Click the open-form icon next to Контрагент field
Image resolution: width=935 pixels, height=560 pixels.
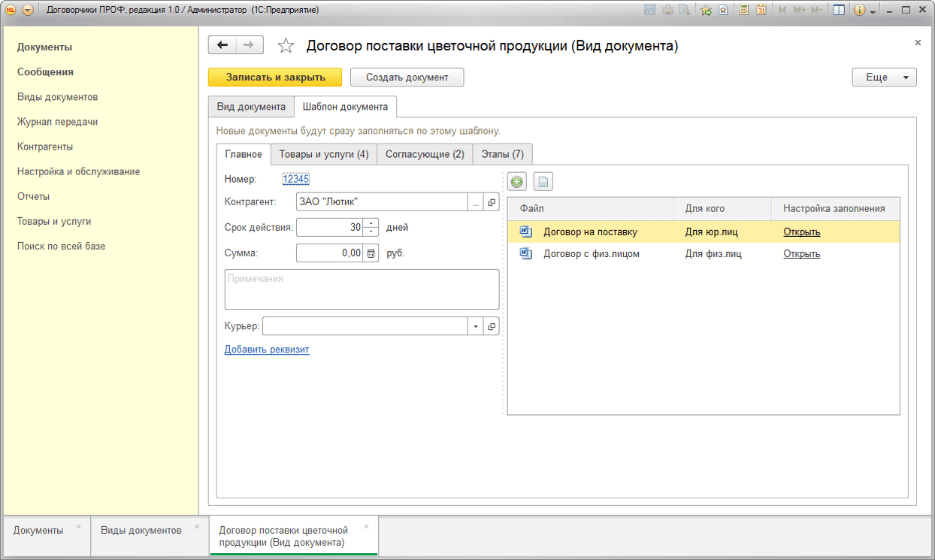pyautogui.click(x=492, y=202)
